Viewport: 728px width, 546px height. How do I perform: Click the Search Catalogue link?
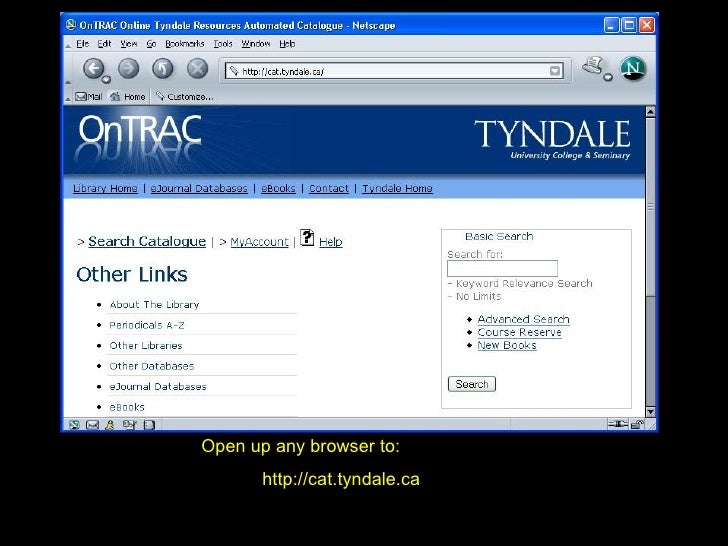(147, 241)
